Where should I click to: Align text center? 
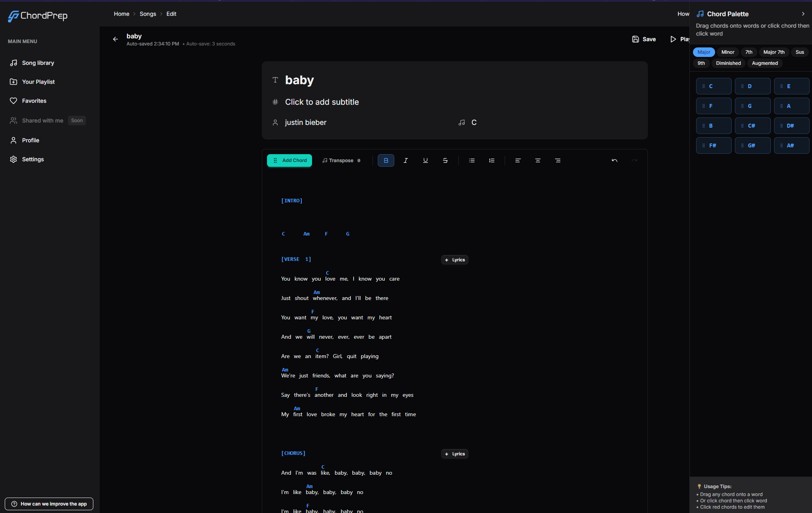click(x=538, y=160)
